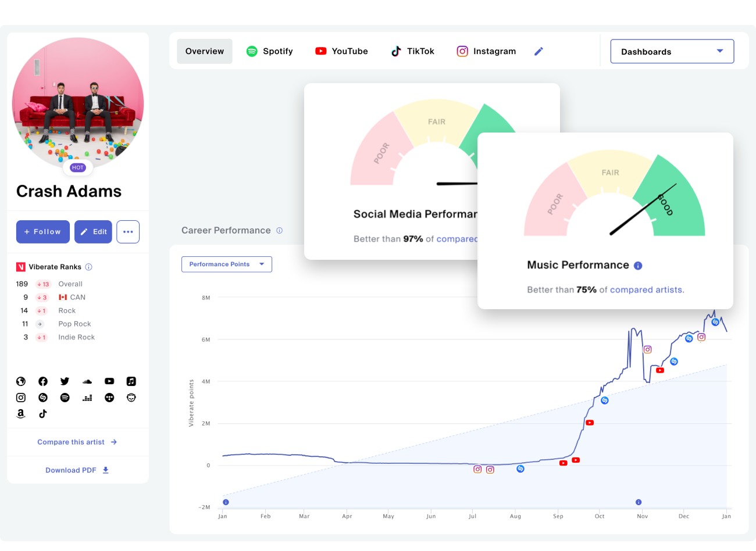Click info icon next to Viberate Ranks
This screenshot has width=756, height=551.
89,267
